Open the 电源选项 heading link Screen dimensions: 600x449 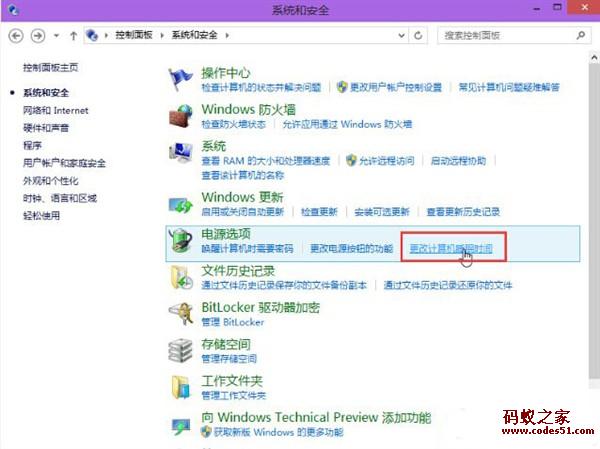tap(226, 233)
